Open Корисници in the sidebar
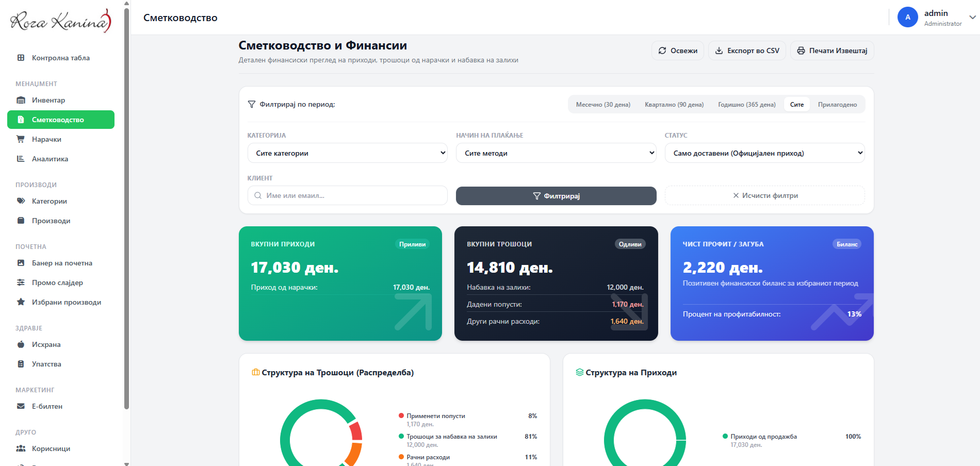This screenshot has width=980, height=466. coord(61,448)
